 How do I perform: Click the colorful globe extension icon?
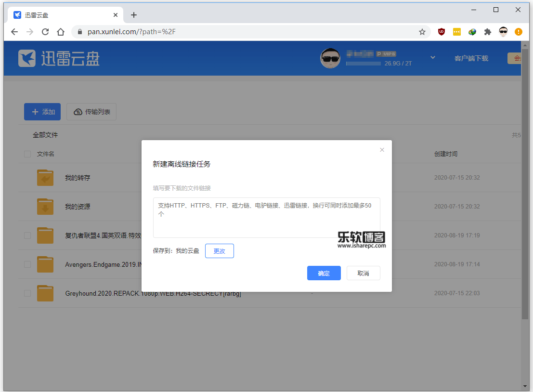click(472, 32)
